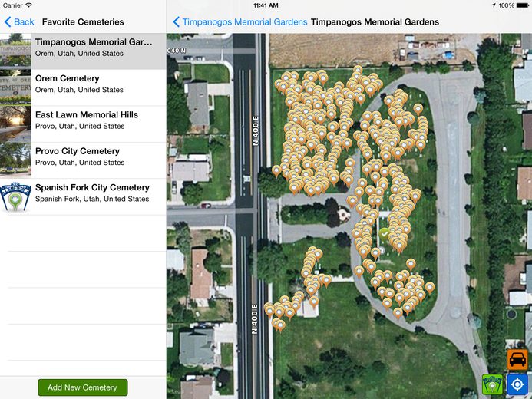Click 'Spanish Fork, Utah, United States' subtitle

92,199
